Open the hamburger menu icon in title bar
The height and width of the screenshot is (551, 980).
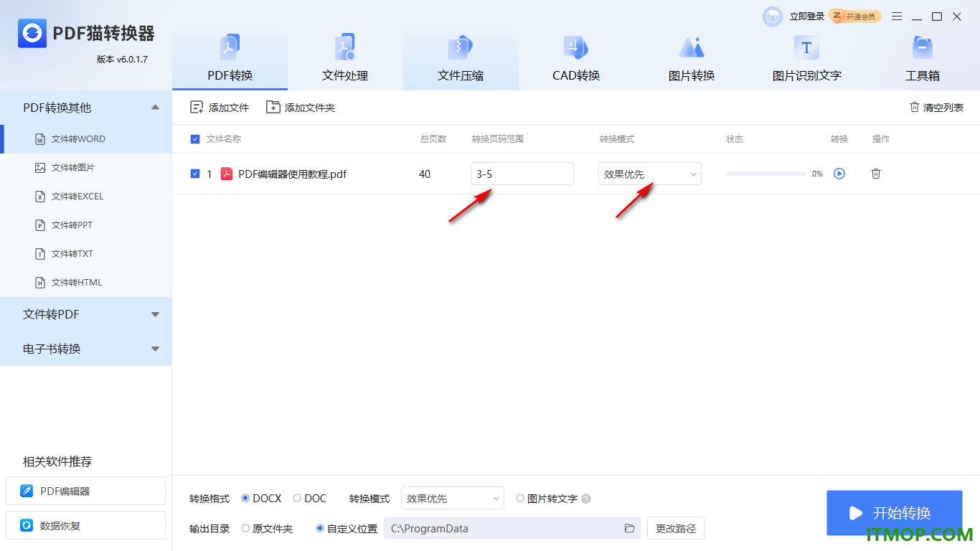[x=897, y=17]
